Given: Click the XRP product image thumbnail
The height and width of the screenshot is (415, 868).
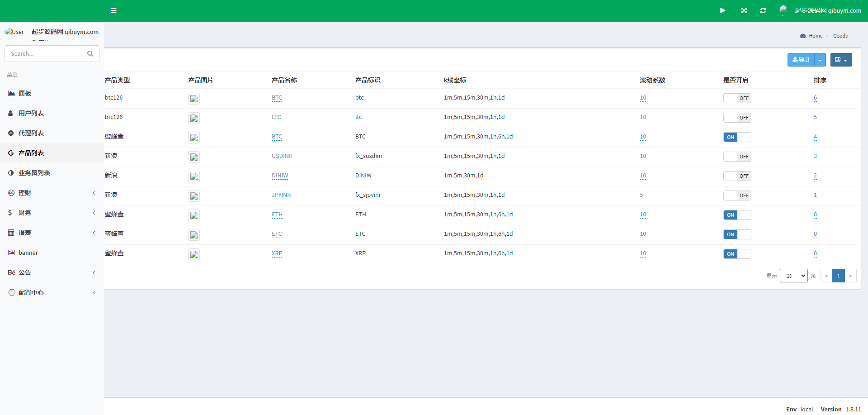Looking at the screenshot, I should pyautogui.click(x=194, y=254).
